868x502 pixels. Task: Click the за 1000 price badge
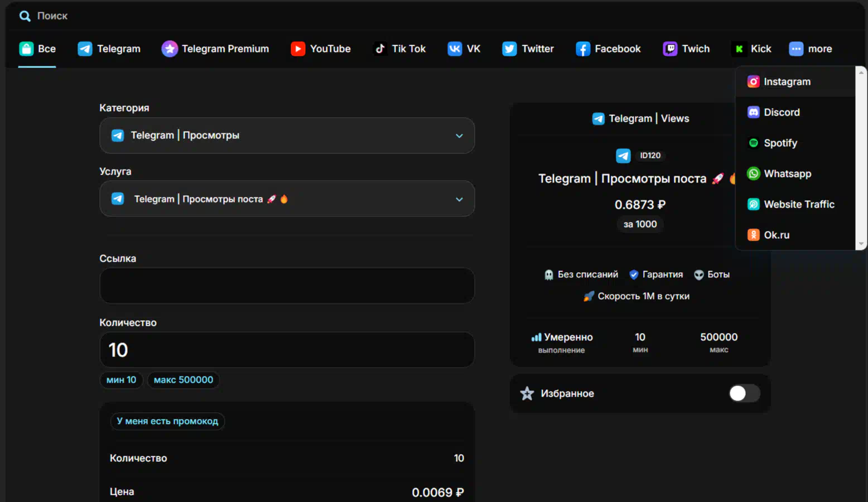click(x=640, y=224)
